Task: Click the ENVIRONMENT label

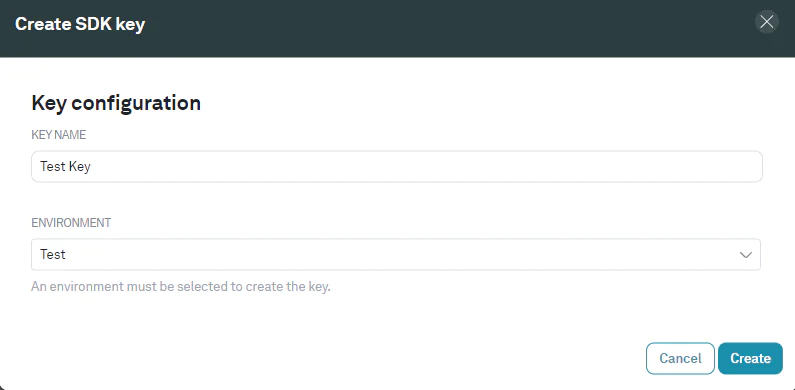Action: click(x=71, y=223)
